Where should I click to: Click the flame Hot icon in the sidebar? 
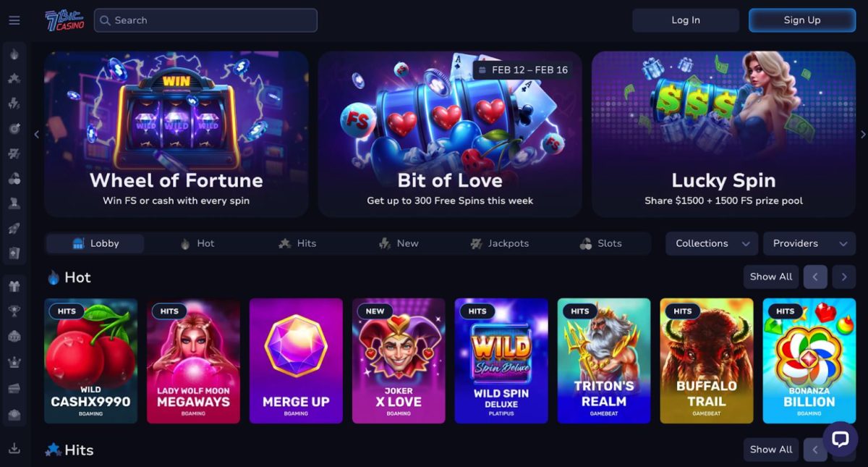[14, 54]
